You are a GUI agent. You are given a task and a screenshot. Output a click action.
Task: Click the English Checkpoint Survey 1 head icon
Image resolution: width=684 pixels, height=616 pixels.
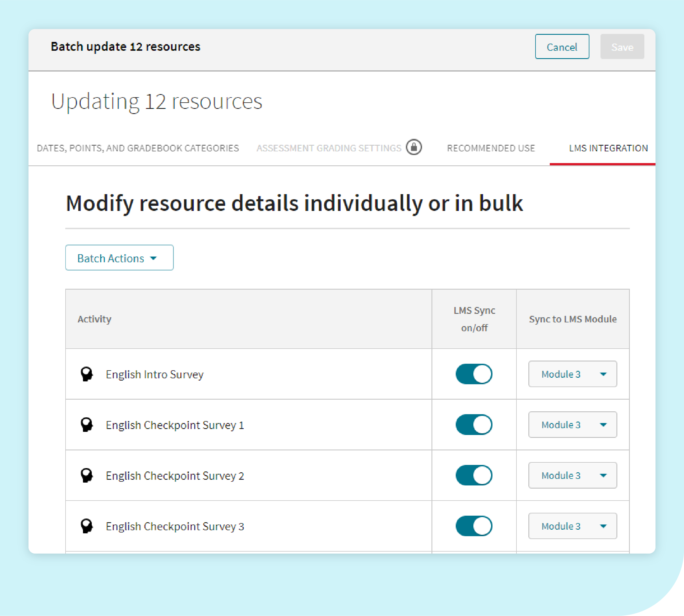click(x=86, y=424)
